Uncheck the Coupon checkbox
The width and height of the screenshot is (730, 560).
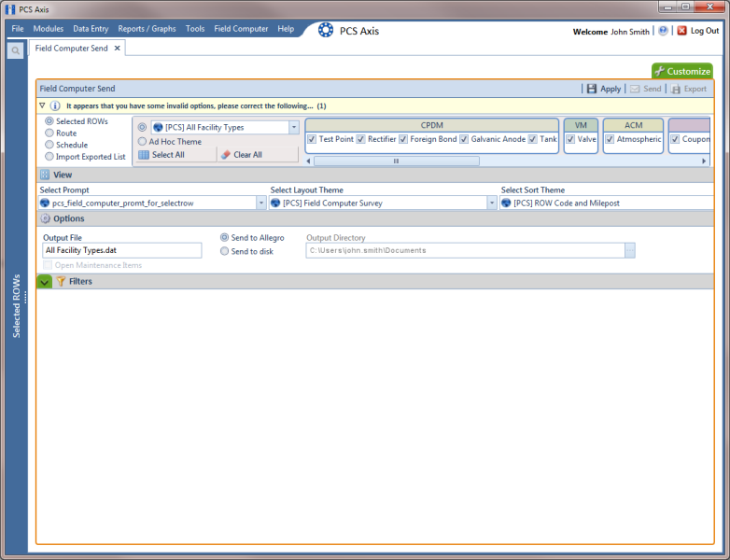[x=675, y=139]
